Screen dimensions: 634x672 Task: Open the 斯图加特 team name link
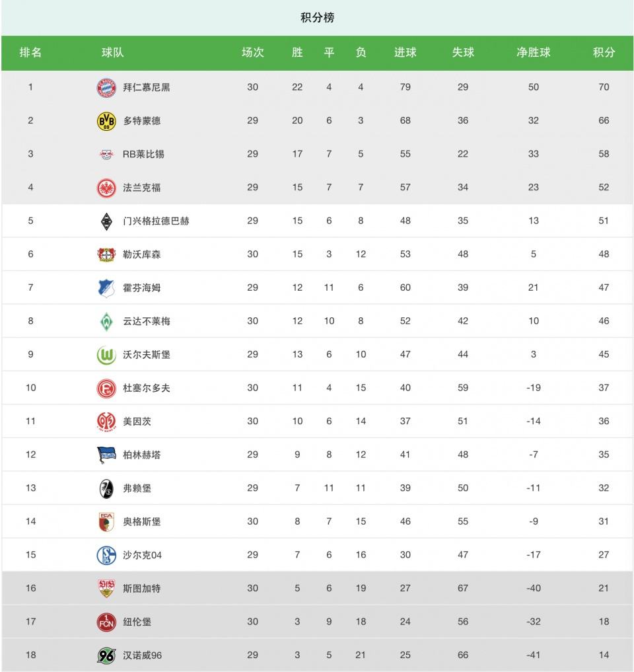(x=142, y=589)
